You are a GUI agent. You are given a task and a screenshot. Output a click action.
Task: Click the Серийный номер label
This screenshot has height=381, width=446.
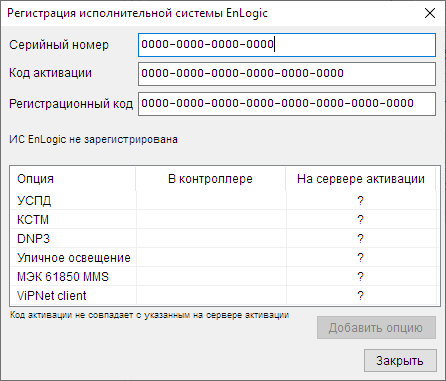59,45
